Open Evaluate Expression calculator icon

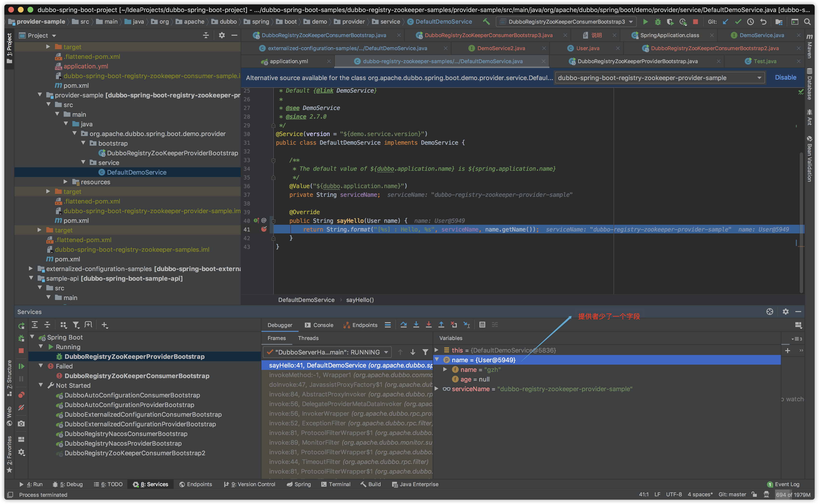tap(482, 325)
